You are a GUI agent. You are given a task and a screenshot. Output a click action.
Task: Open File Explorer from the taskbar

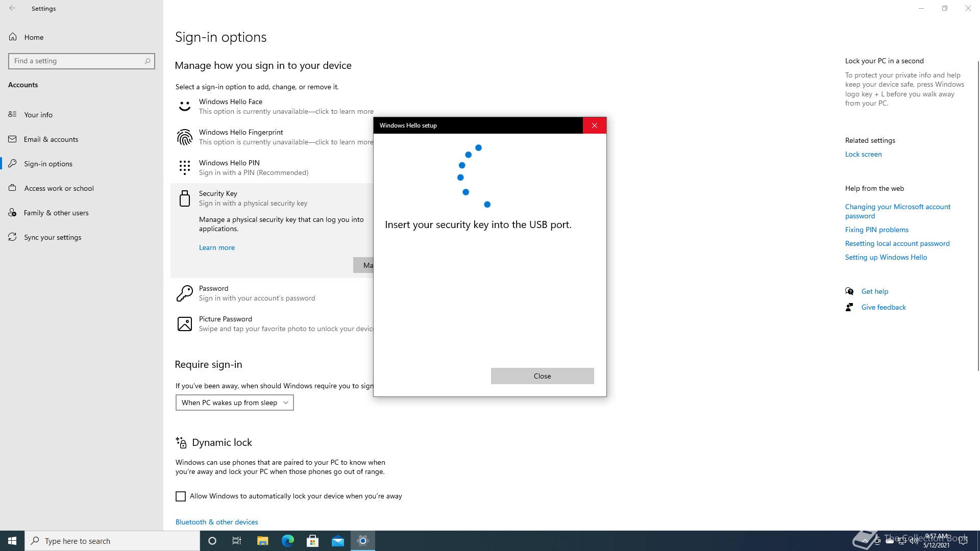262,541
